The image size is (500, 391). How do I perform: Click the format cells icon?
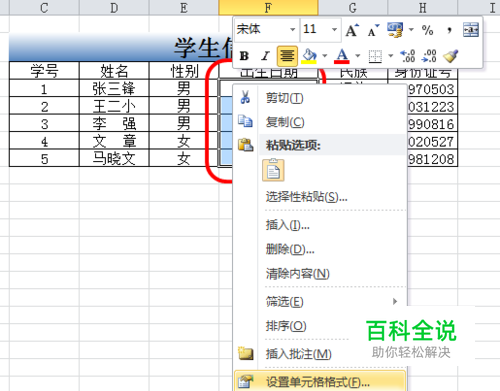(x=246, y=381)
